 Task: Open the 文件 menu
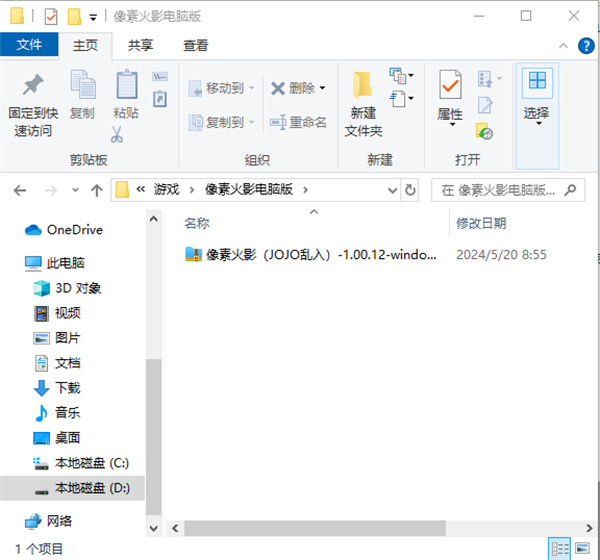[x=29, y=45]
